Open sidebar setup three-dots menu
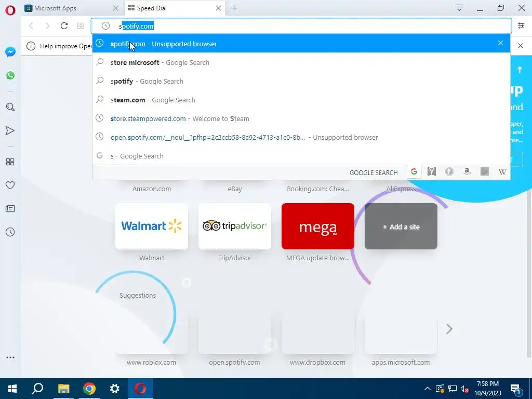This screenshot has height=399, width=532. pyautogui.click(x=10, y=357)
